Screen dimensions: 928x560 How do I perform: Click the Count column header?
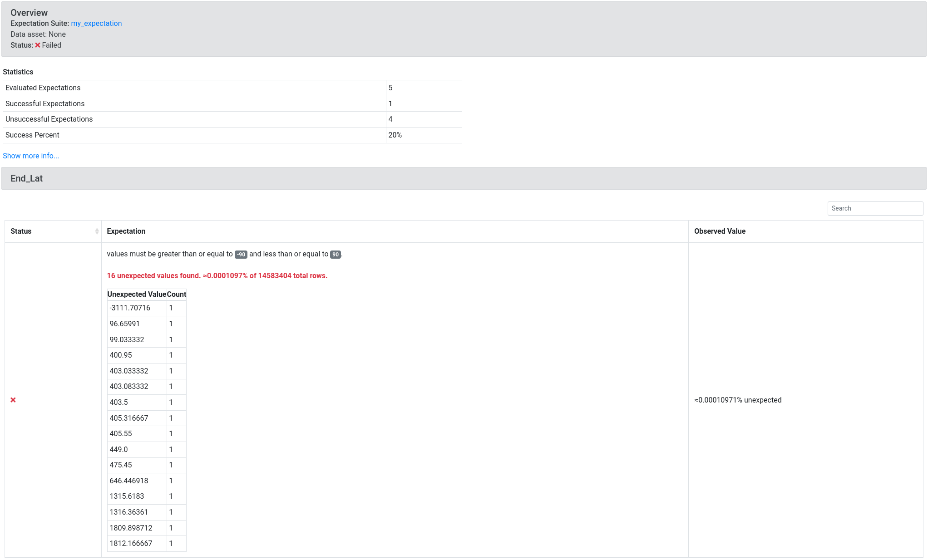176,294
